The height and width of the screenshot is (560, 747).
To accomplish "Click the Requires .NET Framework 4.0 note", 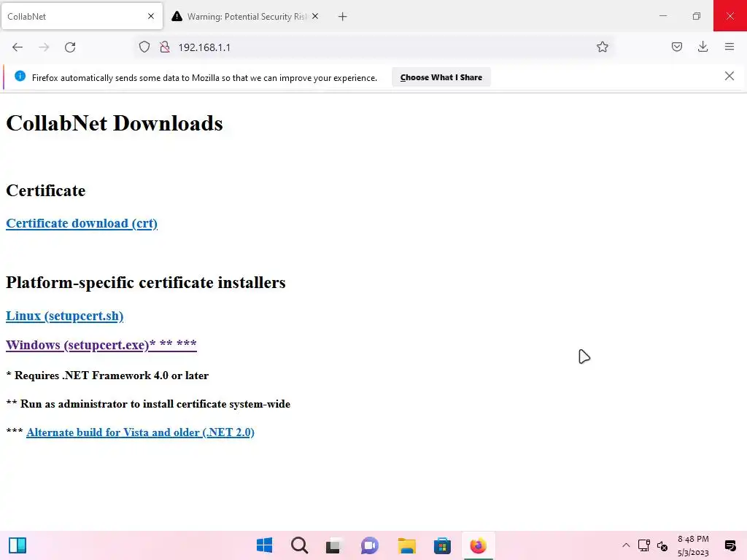I will pyautogui.click(x=107, y=376).
